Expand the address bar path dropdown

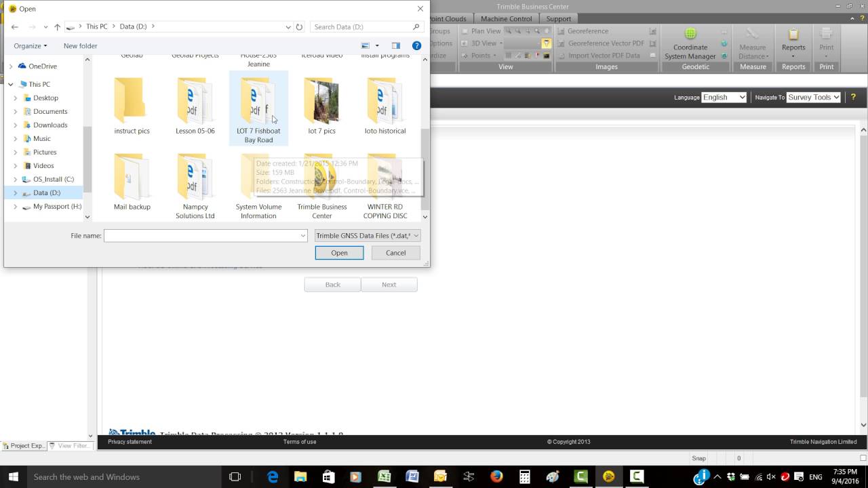point(288,27)
